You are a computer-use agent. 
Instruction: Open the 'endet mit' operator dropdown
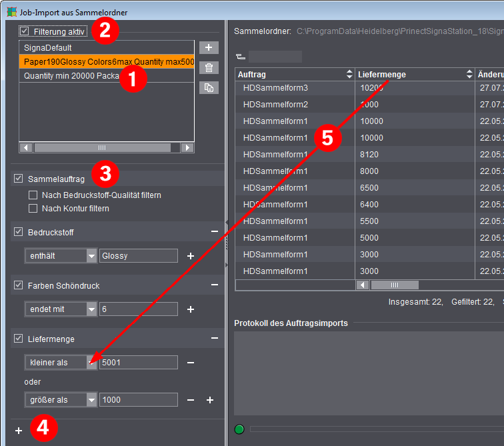click(91, 309)
